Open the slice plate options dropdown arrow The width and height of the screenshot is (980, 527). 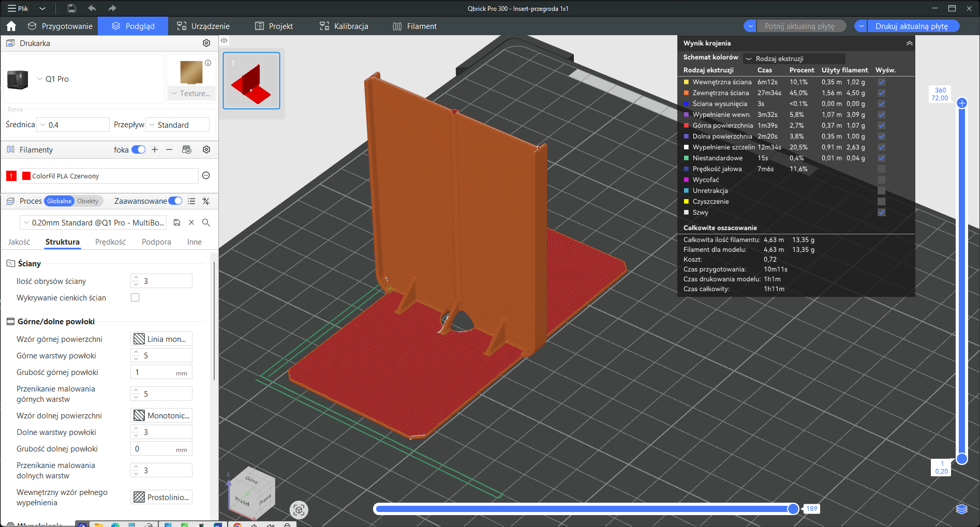pos(751,26)
